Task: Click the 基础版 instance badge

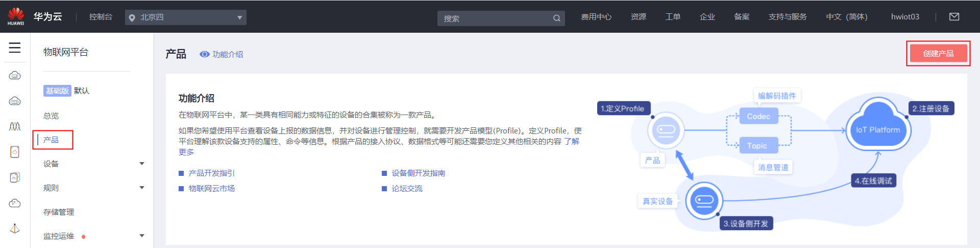Action: pyautogui.click(x=57, y=91)
